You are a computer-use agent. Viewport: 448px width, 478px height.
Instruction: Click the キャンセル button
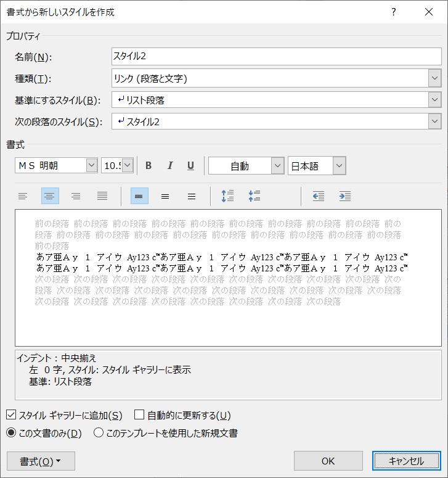click(x=406, y=461)
